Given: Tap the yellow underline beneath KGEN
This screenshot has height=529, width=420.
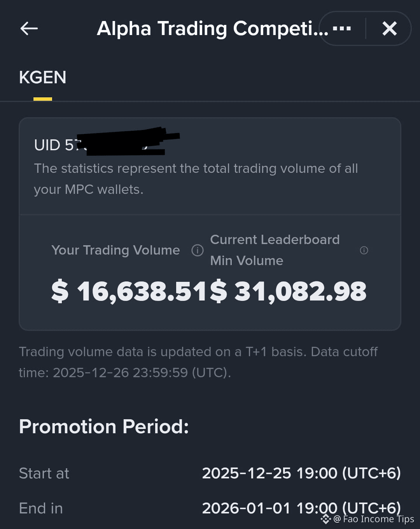Looking at the screenshot, I should click(43, 99).
